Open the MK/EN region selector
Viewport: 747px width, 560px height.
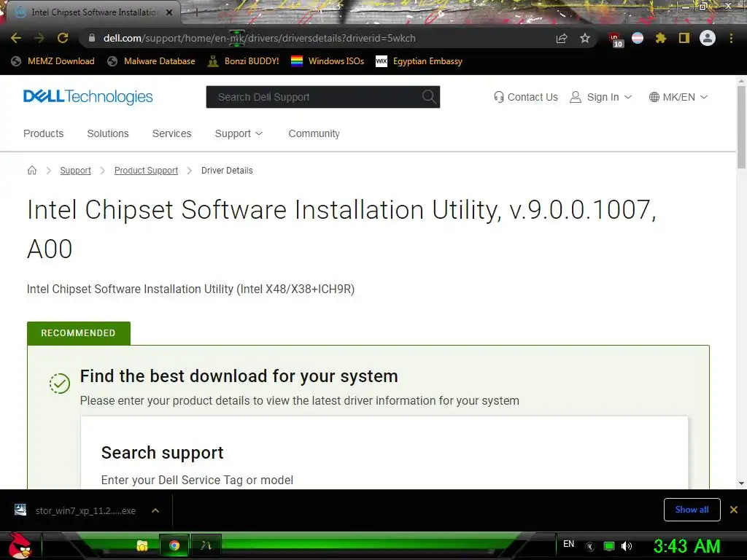click(678, 97)
